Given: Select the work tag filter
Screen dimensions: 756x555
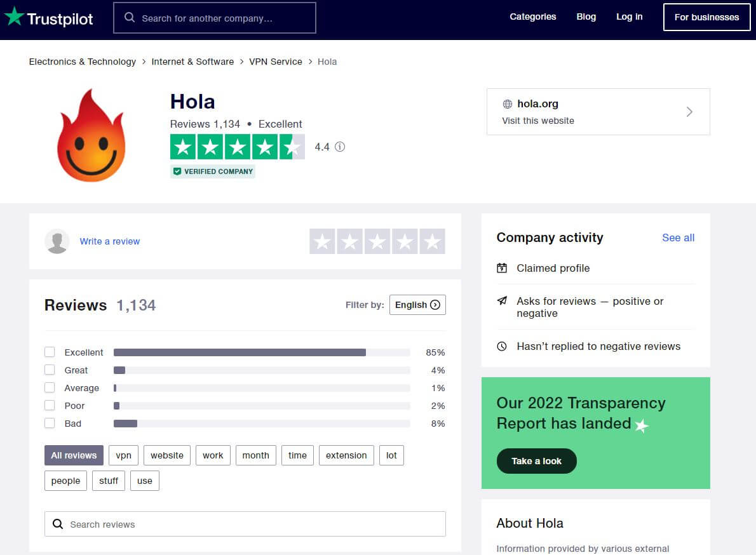Looking at the screenshot, I should point(213,455).
